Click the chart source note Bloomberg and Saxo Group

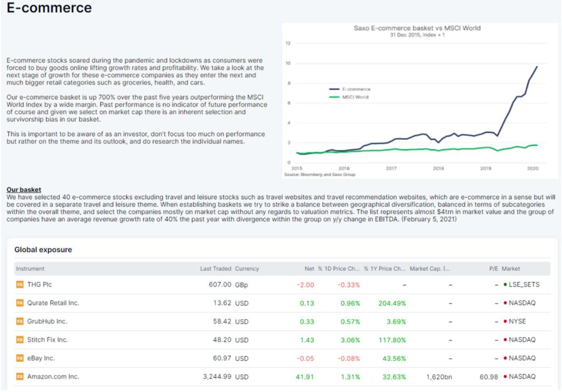320,175
